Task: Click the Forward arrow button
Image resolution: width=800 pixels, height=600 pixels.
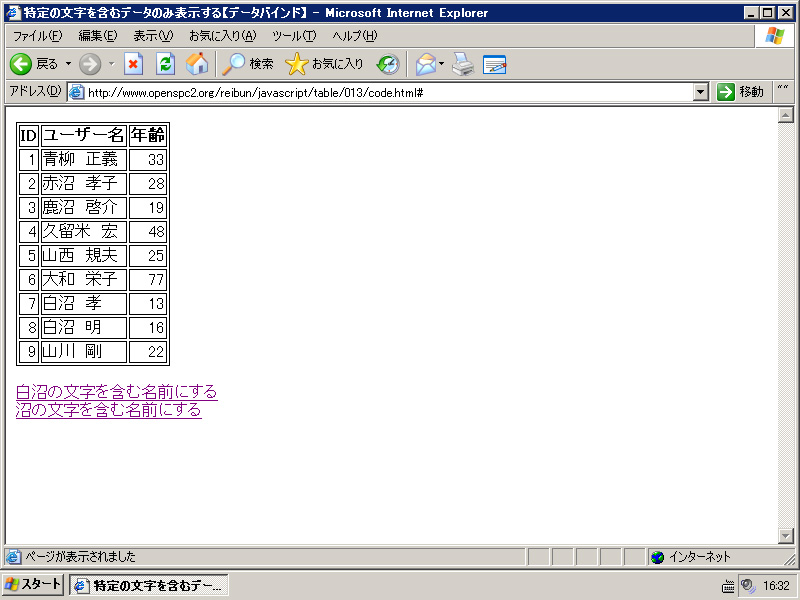Action: 90,64
